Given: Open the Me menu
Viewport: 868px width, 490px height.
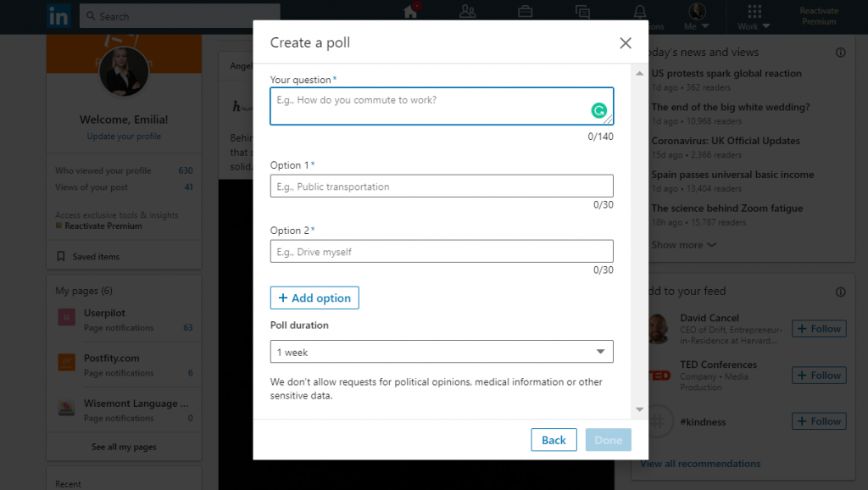Looking at the screenshot, I should (696, 14).
